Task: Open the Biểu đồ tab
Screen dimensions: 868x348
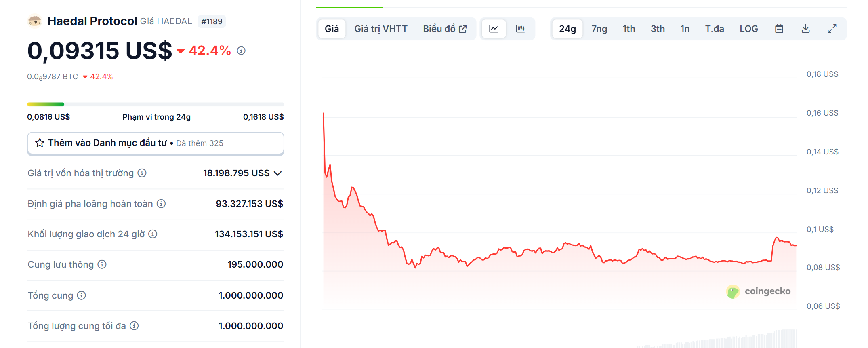Action: pos(445,29)
